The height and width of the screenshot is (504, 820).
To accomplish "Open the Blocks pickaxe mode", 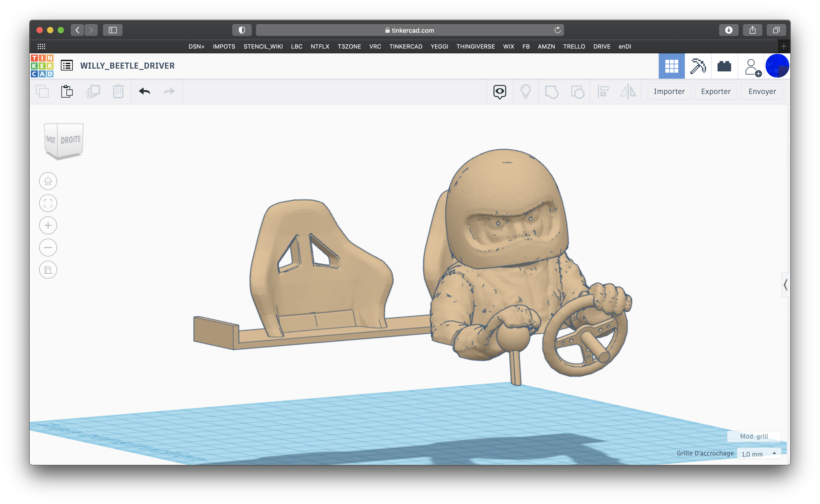I will click(698, 66).
